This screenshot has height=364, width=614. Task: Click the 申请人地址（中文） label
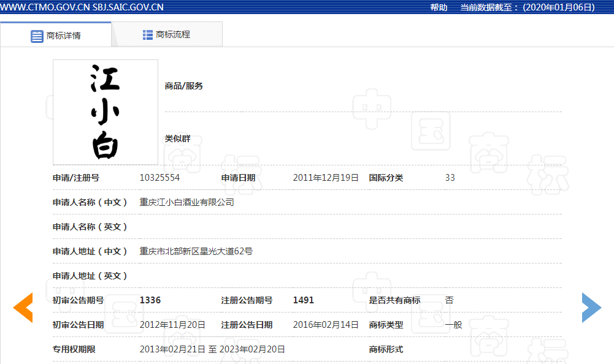tap(90, 251)
